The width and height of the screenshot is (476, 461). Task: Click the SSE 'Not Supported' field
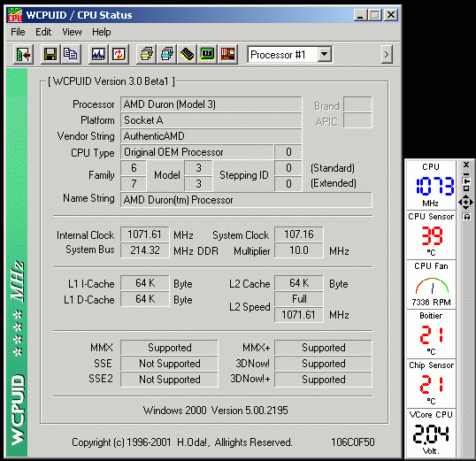[x=169, y=364]
